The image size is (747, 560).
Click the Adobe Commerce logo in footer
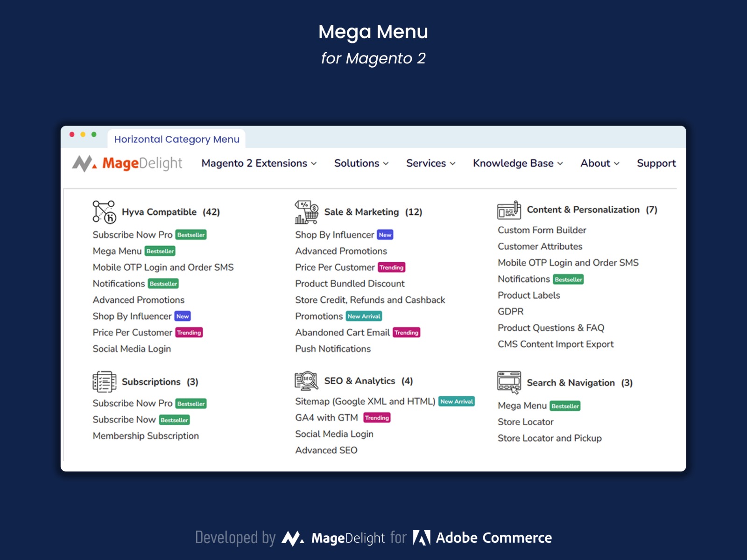click(x=482, y=538)
